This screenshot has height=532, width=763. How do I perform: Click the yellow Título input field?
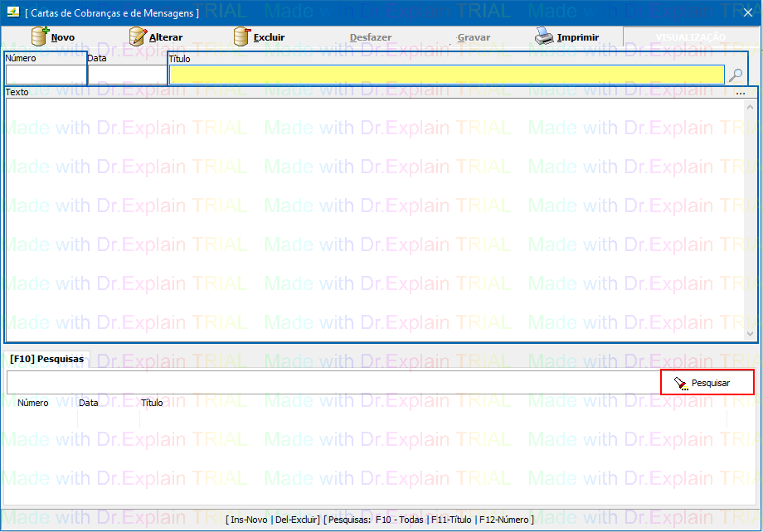pyautogui.click(x=446, y=75)
